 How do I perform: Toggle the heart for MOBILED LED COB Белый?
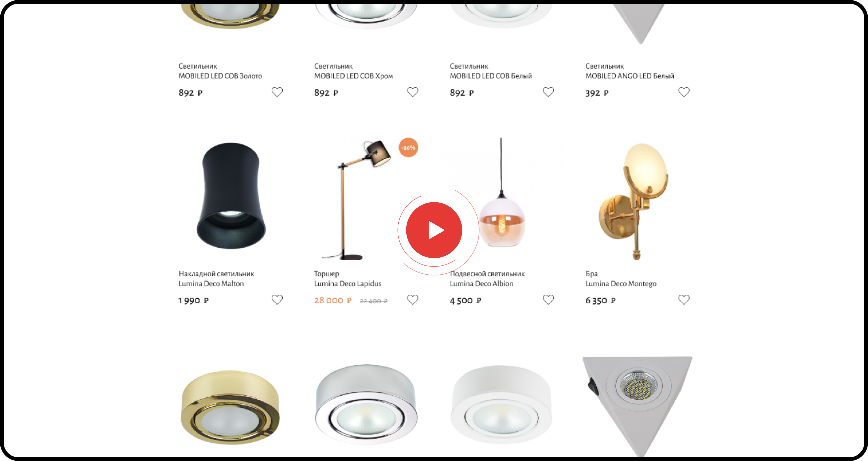click(548, 92)
